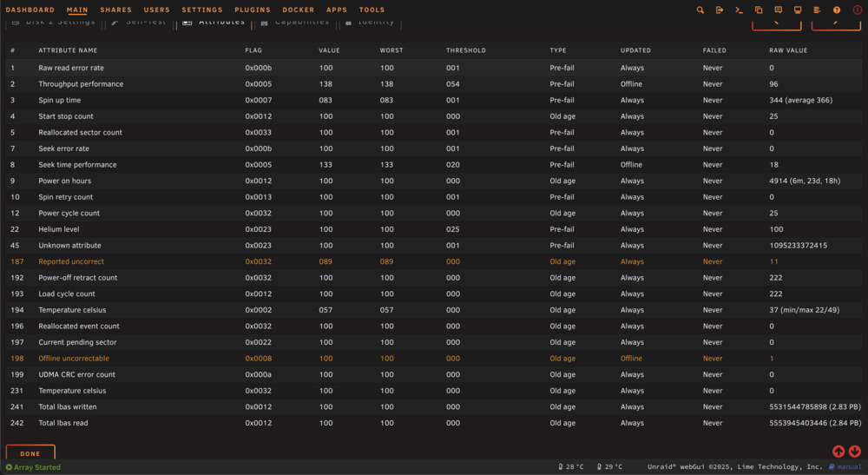This screenshot has height=475, width=868.
Task: Click the logout icon in header
Action: [x=720, y=10]
